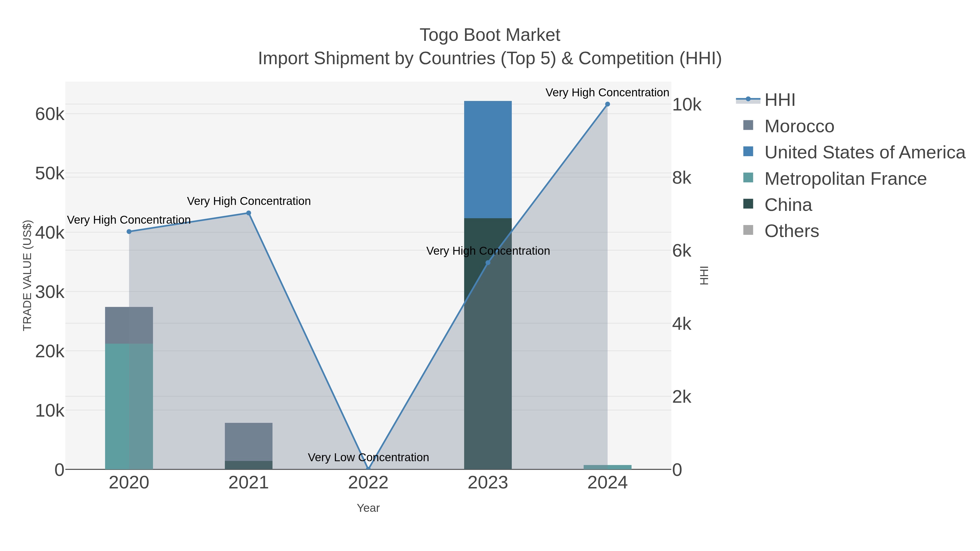980x551 pixels.
Task: Click the 2020 x-axis tick label
Action: point(129,483)
